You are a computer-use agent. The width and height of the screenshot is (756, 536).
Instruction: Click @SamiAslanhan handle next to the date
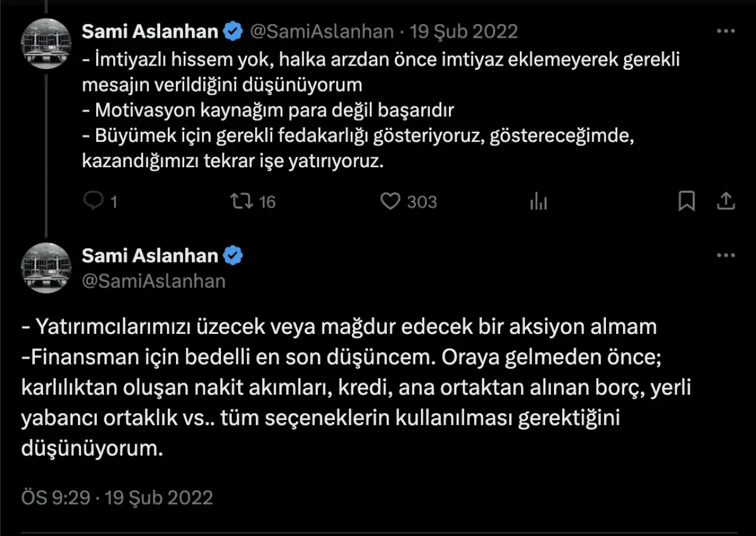click(x=322, y=31)
